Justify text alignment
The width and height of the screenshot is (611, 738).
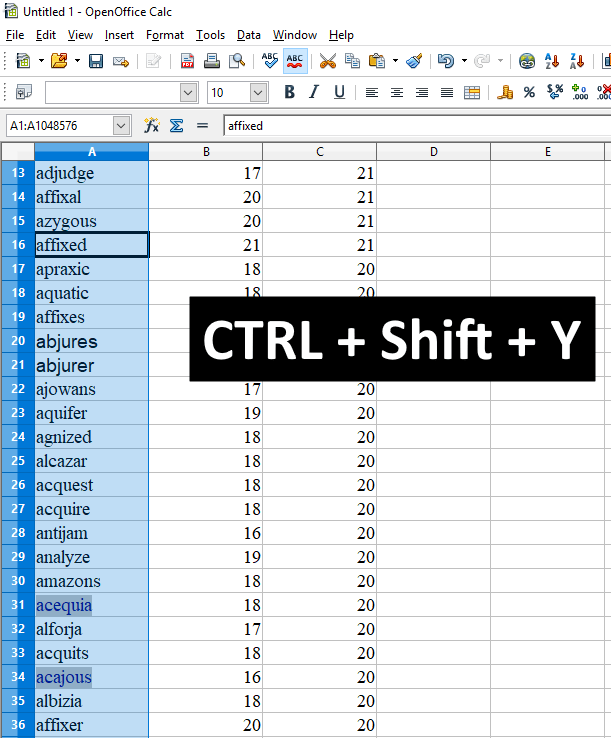pos(447,93)
